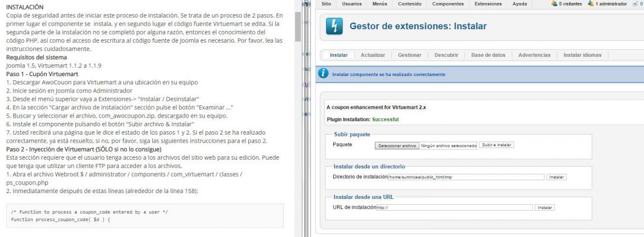Switch to the Actualizar tab
The width and height of the screenshot is (644, 237).
372,55
